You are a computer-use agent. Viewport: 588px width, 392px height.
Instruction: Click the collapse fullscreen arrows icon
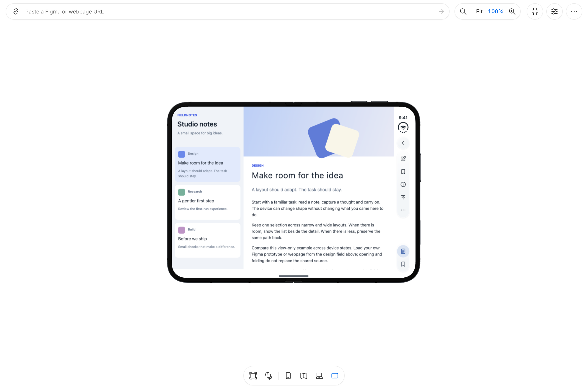(x=535, y=11)
